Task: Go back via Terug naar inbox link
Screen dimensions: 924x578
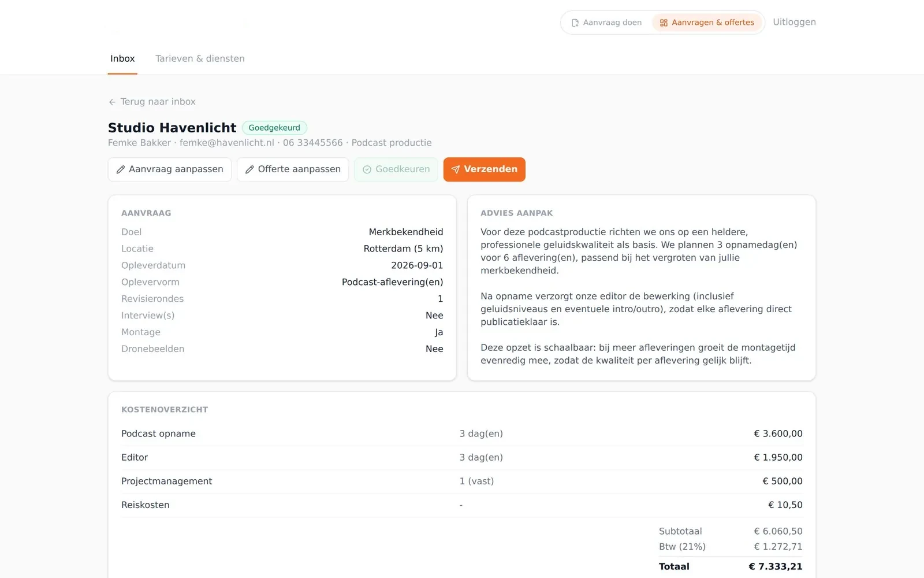Action: coord(152,102)
